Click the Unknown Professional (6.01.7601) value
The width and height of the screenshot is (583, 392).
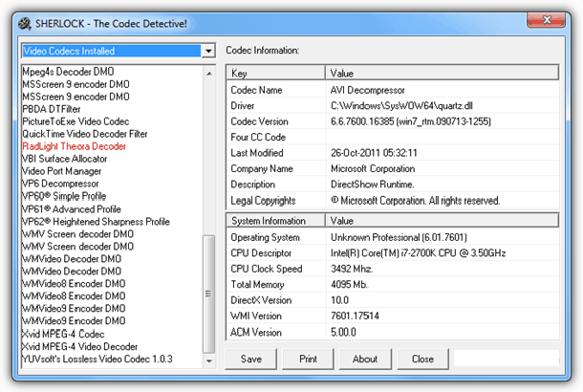point(399,237)
